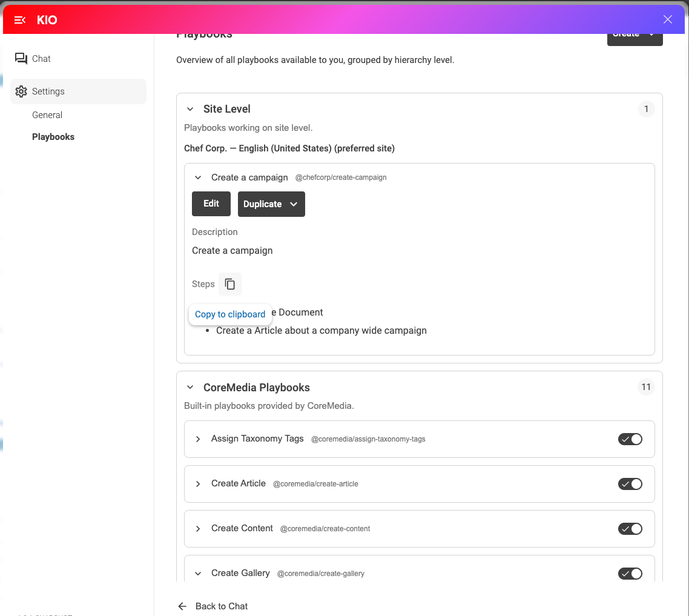Image resolution: width=689 pixels, height=616 pixels.
Task: Collapse the CoreMedia Playbooks section
Action: (x=190, y=388)
